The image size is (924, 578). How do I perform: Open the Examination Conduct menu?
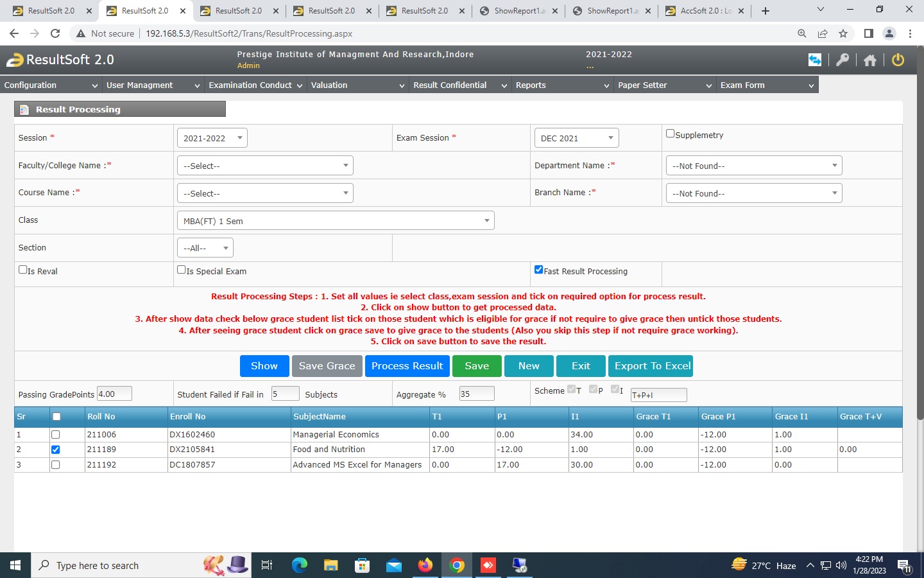coord(255,85)
